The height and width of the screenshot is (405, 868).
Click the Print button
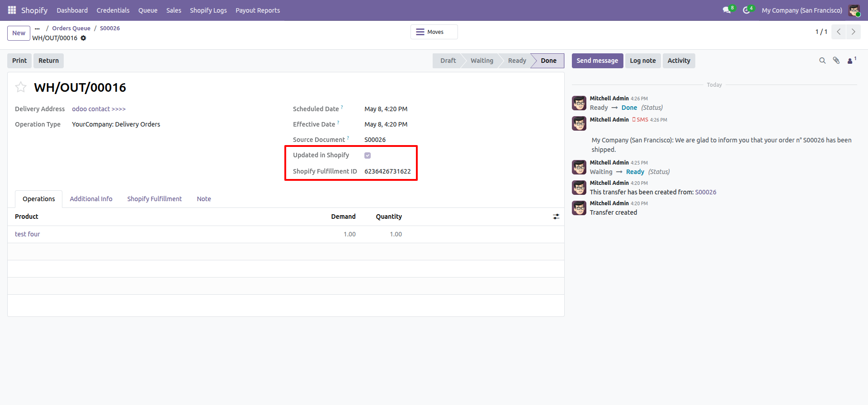point(19,61)
